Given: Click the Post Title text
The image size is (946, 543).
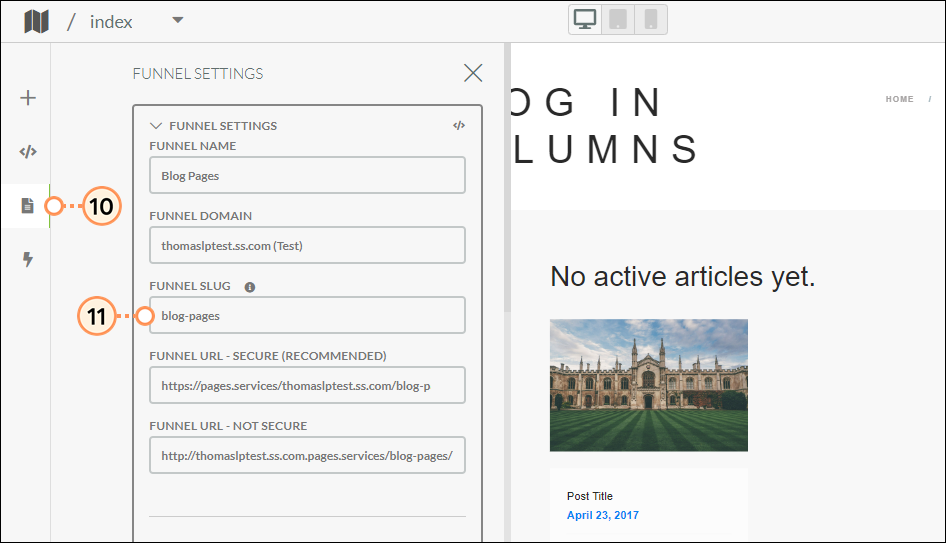Looking at the screenshot, I should point(589,496).
